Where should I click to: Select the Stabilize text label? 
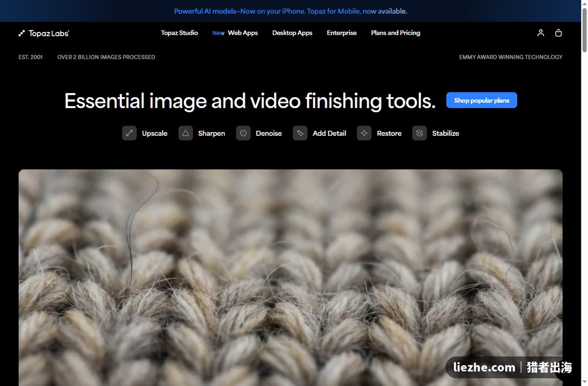coord(445,133)
